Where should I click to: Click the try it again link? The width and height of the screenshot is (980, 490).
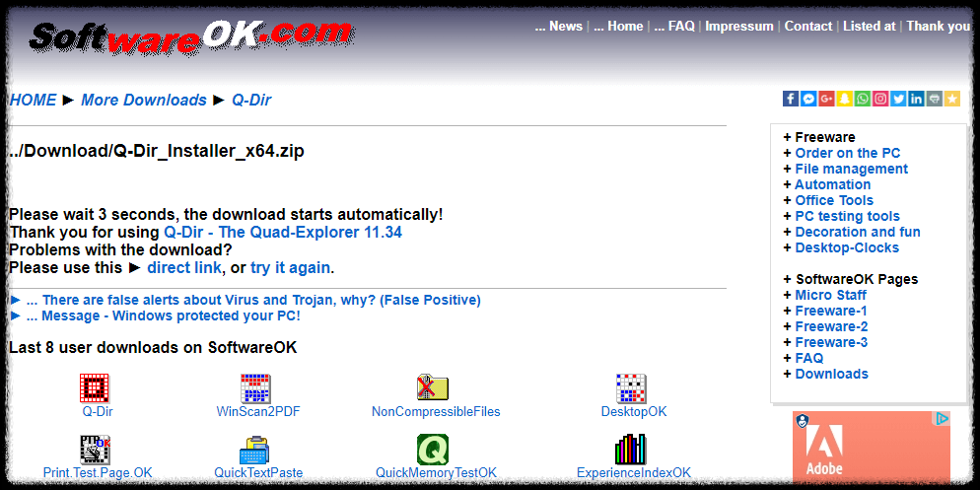coord(290,268)
